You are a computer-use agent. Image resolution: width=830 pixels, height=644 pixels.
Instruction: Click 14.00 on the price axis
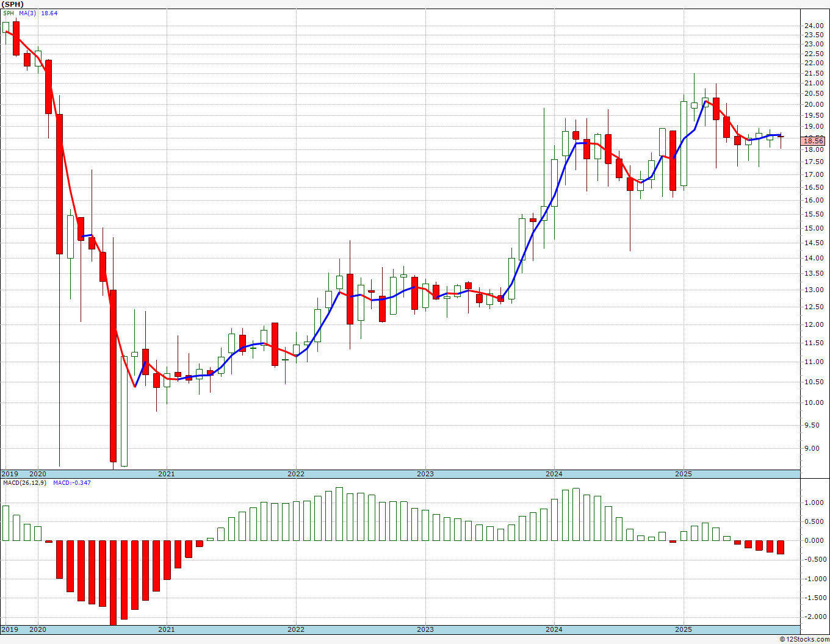pos(814,258)
